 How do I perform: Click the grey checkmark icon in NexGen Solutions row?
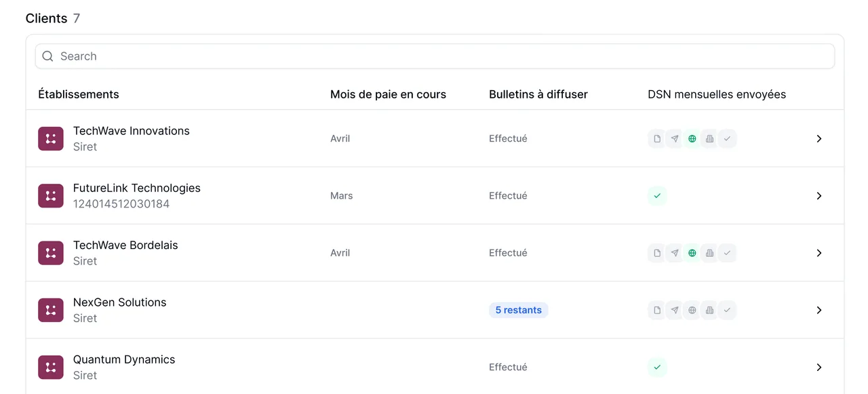pos(727,310)
